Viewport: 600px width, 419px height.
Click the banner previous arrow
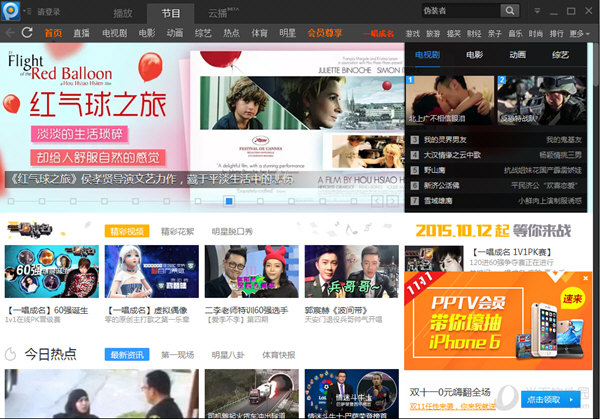[x=377, y=201]
